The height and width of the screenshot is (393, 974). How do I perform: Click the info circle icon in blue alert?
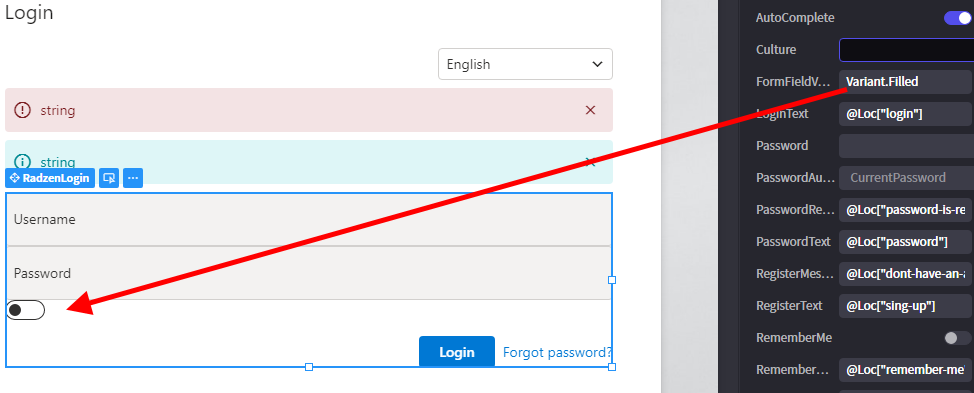(22, 161)
